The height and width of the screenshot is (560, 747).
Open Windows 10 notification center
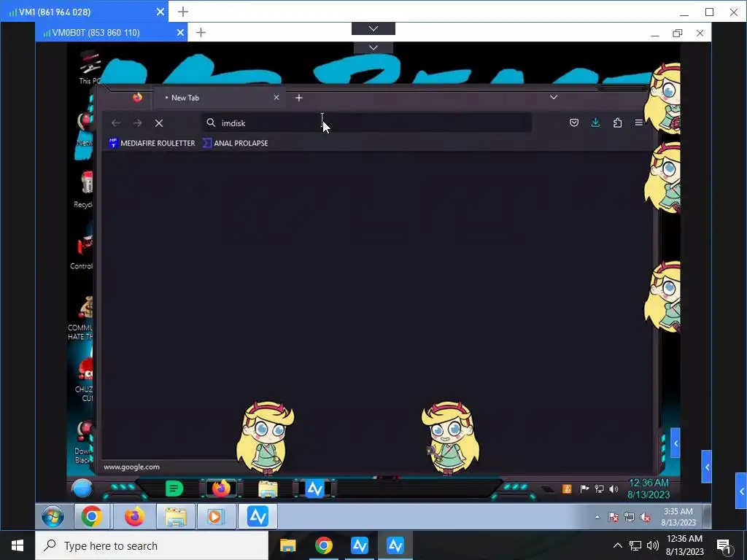point(723,545)
